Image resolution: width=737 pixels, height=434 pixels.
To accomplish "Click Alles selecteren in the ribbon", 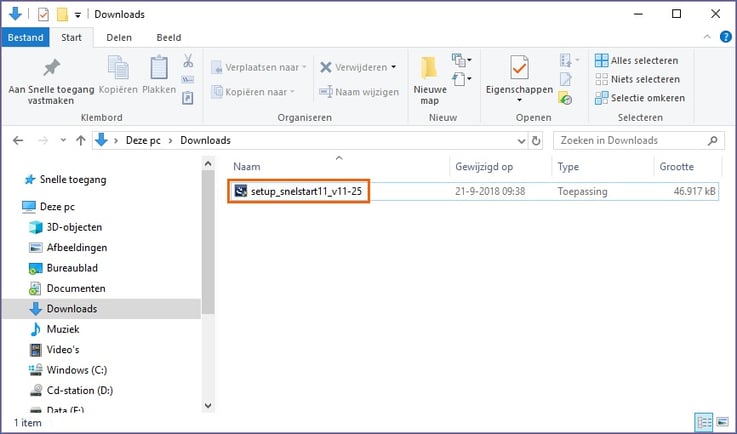I will (x=636, y=61).
